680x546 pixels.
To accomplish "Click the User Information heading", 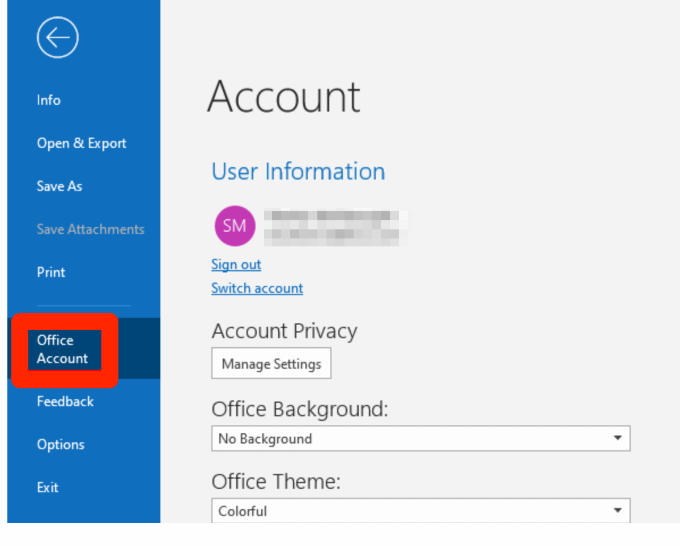I will (x=298, y=171).
